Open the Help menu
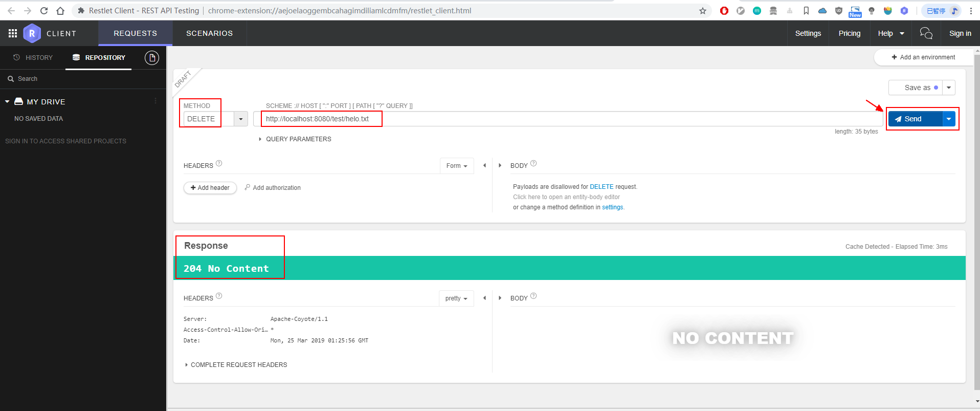The image size is (980, 411). point(891,33)
